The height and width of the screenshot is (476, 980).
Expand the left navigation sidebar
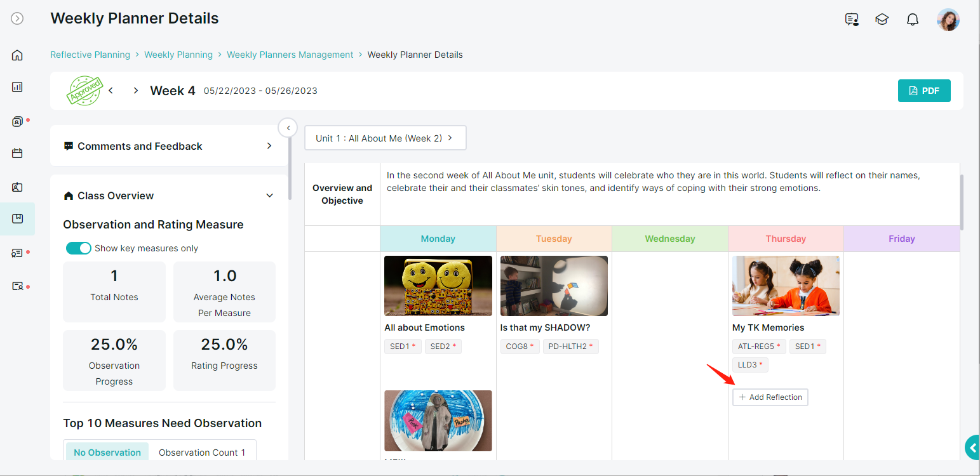click(x=17, y=18)
